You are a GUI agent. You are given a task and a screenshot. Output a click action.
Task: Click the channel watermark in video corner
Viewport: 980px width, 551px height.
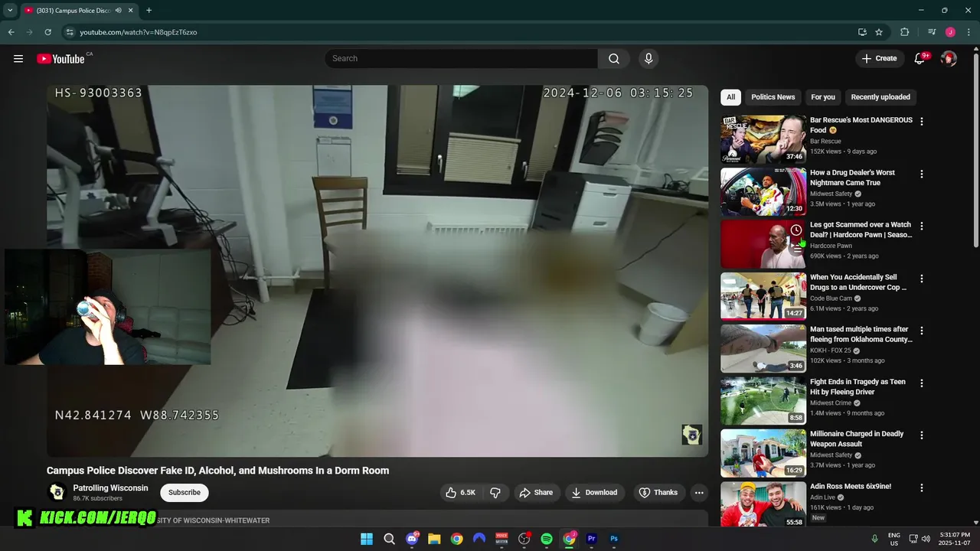pos(692,435)
